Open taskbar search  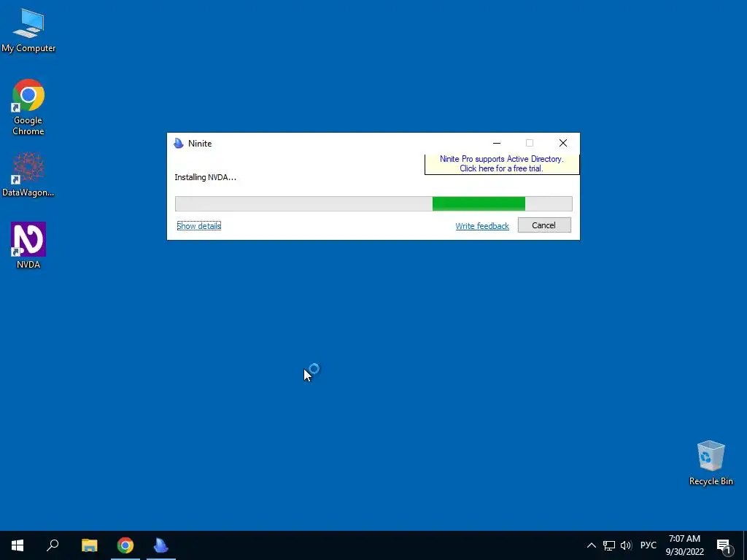[x=53, y=545]
